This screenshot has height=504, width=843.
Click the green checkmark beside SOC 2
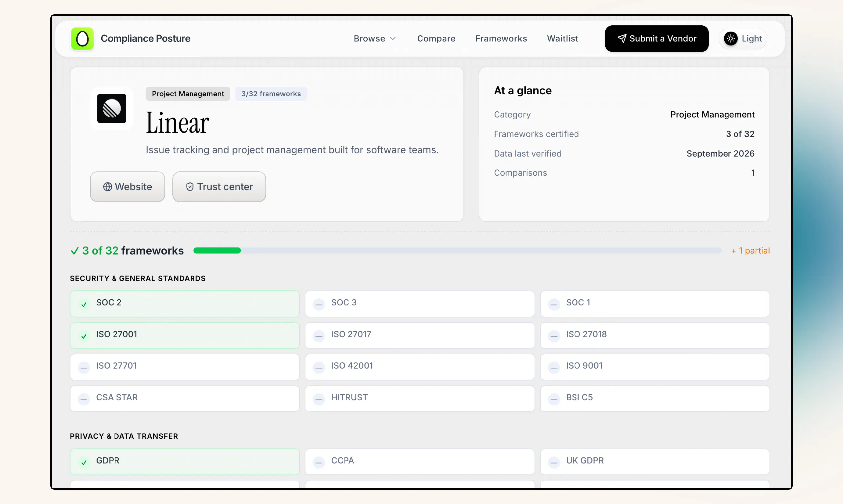tap(84, 304)
